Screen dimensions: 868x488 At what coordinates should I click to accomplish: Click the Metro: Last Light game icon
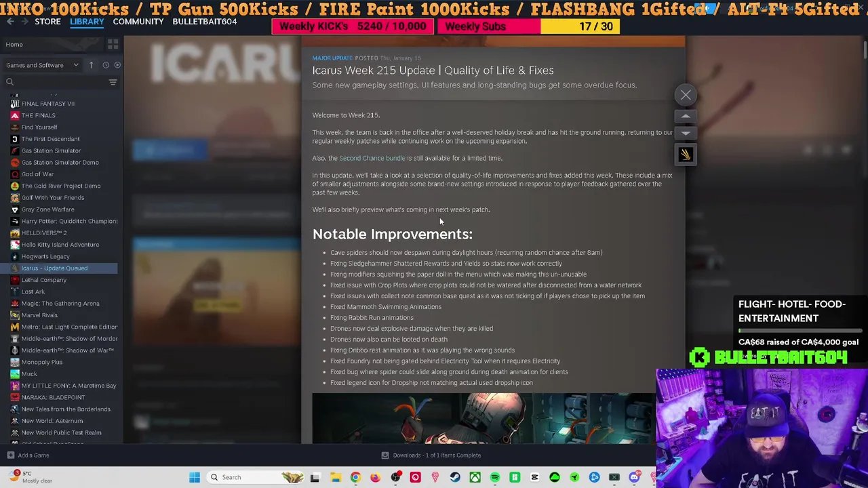click(15, 327)
